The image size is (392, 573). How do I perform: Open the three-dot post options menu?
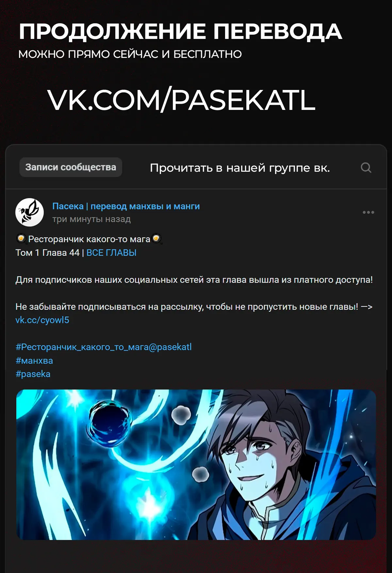click(x=368, y=212)
